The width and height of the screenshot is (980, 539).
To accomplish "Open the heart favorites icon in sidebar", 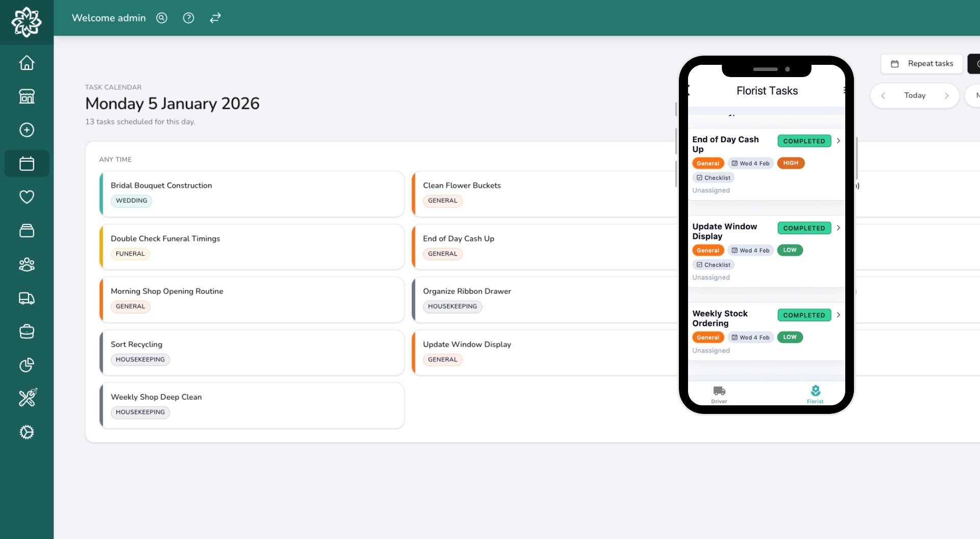I will pyautogui.click(x=27, y=197).
